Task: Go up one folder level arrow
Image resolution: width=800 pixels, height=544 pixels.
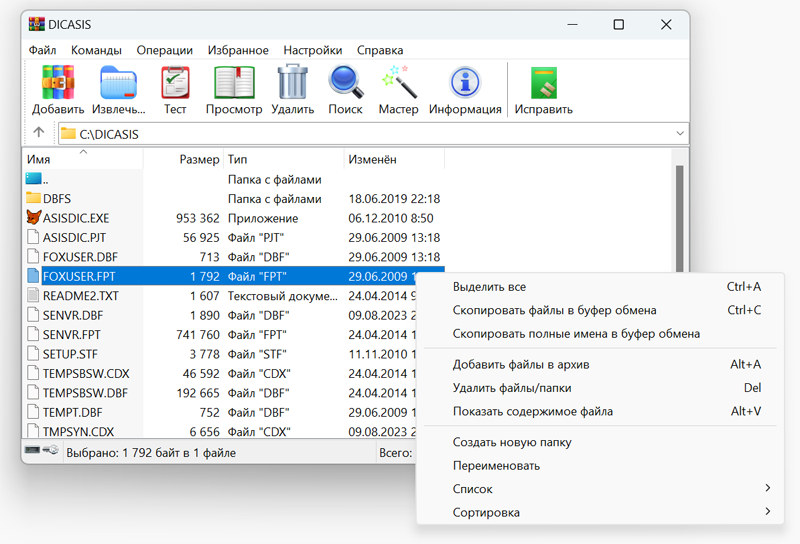Action: click(39, 133)
